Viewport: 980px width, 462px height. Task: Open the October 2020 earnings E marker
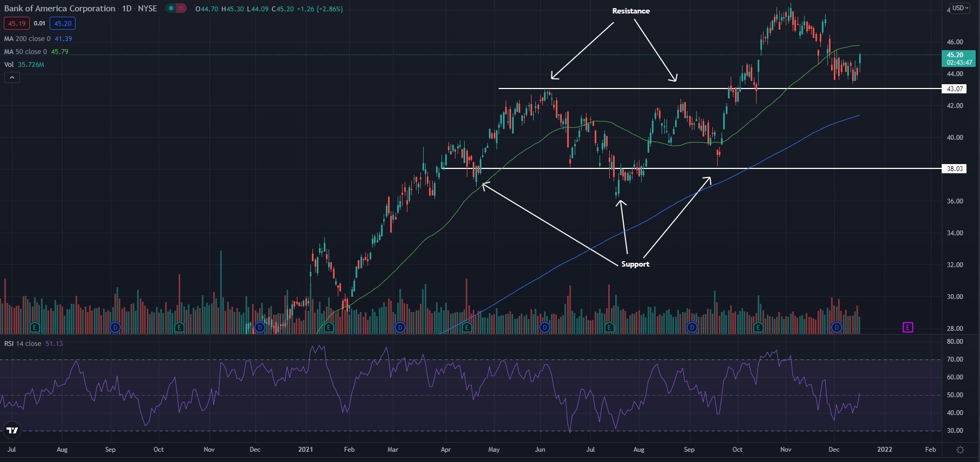pos(179,327)
